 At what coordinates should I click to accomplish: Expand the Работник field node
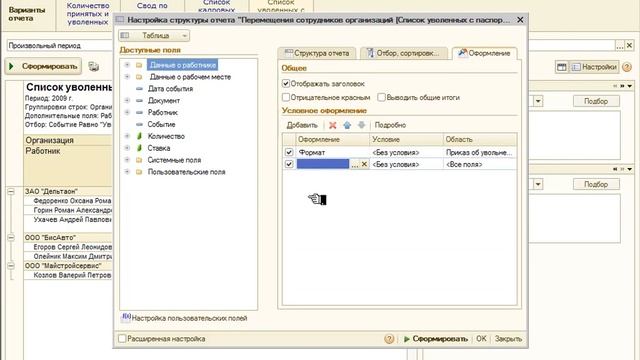point(127,112)
